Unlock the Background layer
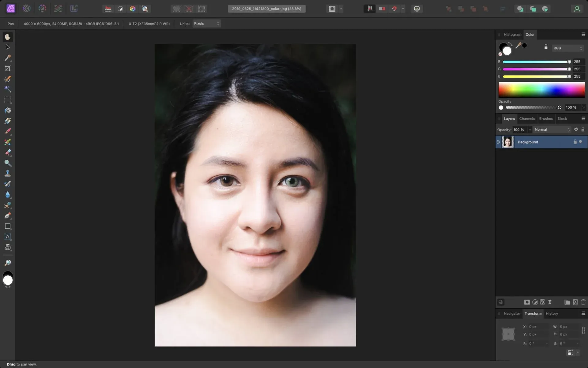Viewport: 588px width, 368px height. pyautogui.click(x=575, y=142)
